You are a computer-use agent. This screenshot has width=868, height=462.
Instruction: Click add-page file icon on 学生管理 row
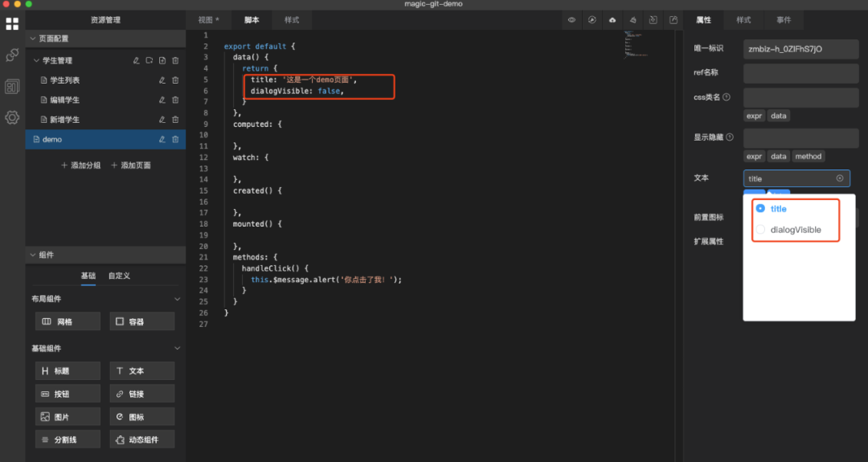pyautogui.click(x=162, y=60)
